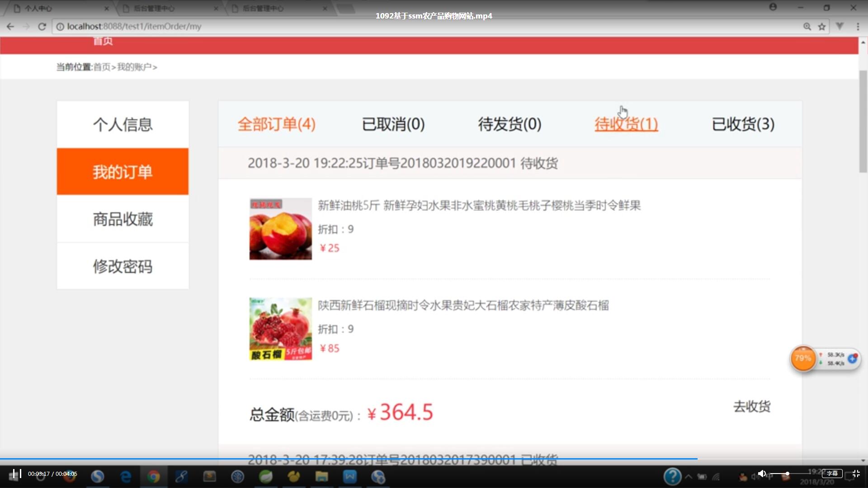This screenshot has height=488, width=868.
Task: Click order number 201803201922​0001 header text
Action: (458, 163)
